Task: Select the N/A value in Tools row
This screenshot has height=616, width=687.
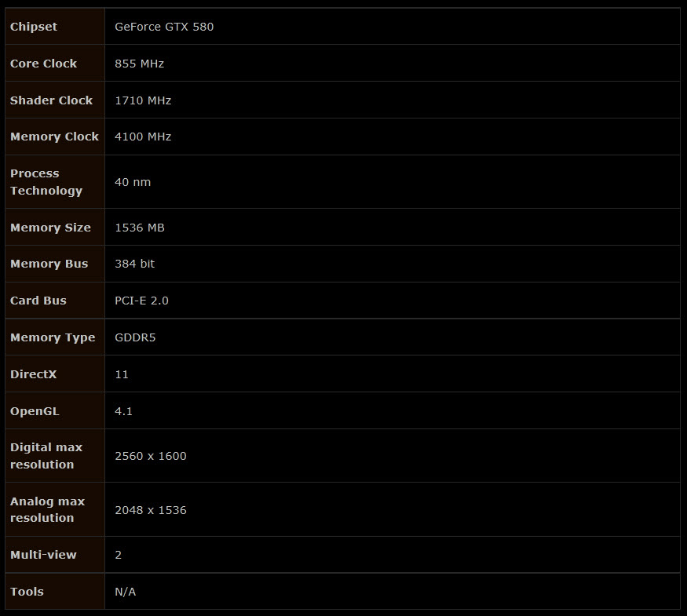Action: coord(126,592)
